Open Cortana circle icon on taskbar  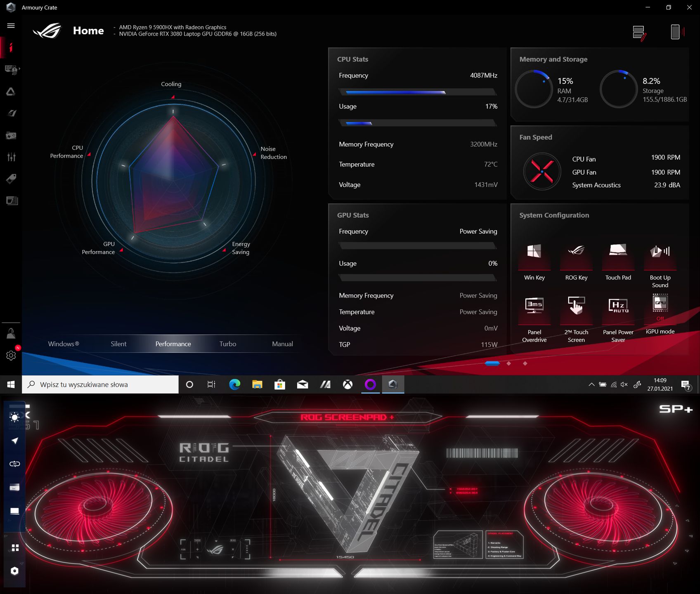pos(189,384)
